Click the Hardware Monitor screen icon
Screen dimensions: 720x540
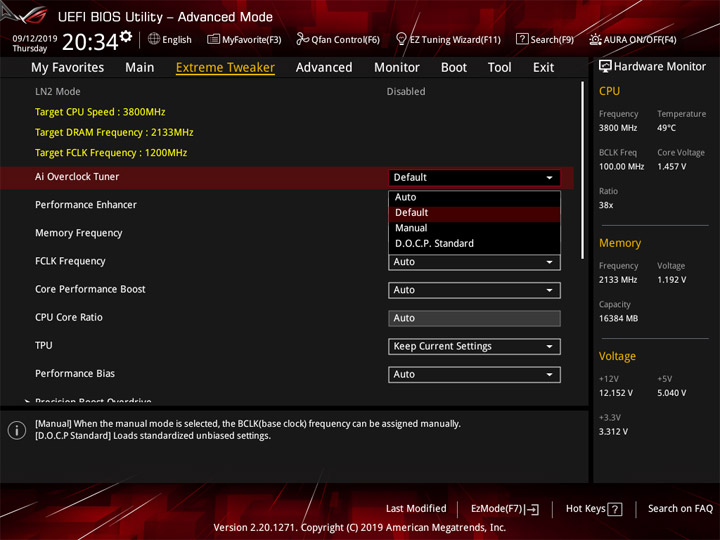(x=605, y=67)
